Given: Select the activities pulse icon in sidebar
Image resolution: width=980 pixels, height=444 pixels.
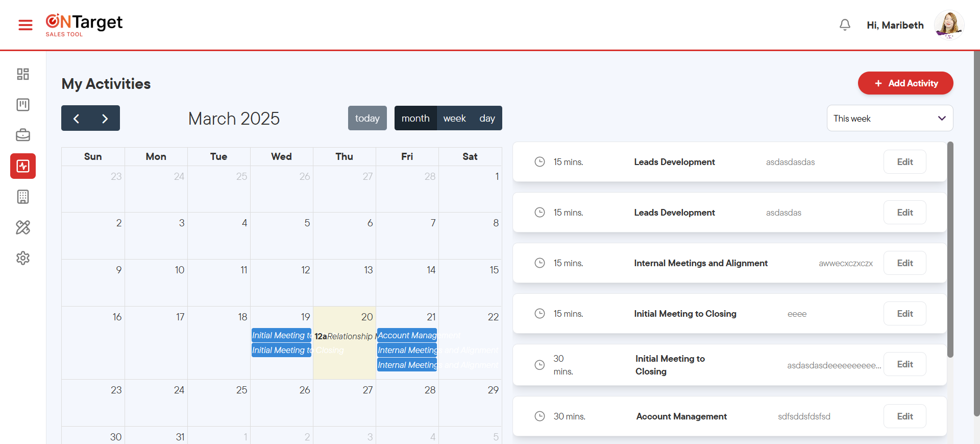Looking at the screenshot, I should (x=23, y=166).
